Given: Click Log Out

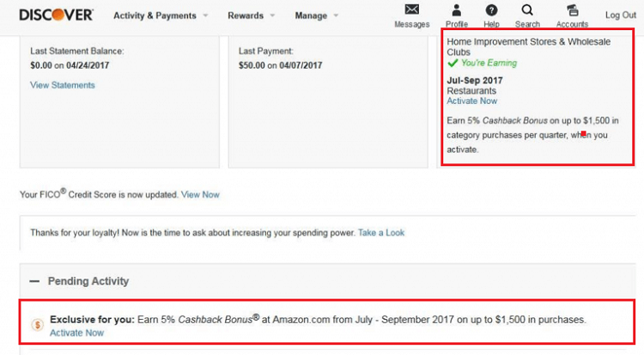Looking at the screenshot, I should tap(621, 15).
